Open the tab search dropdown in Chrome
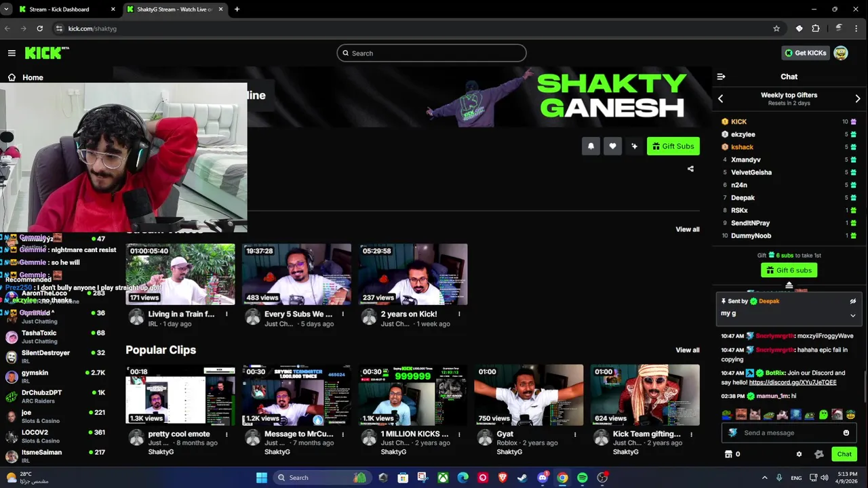The image size is (868, 488). (6, 9)
